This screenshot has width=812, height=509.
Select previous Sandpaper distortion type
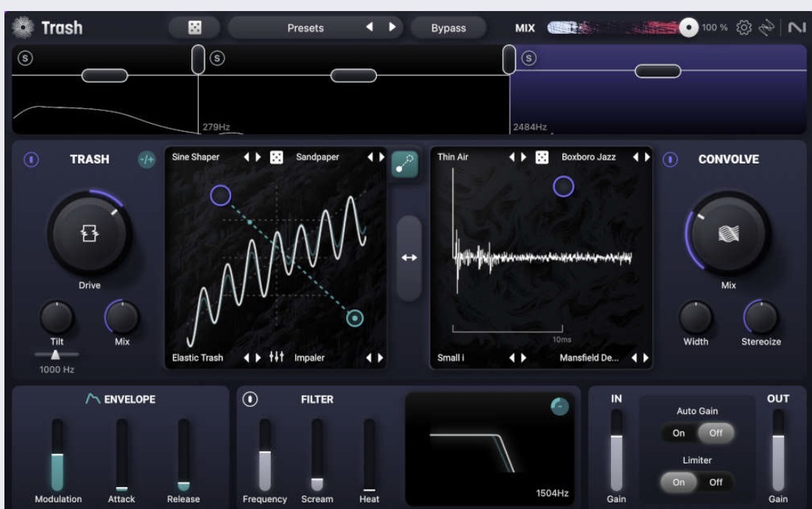[370, 157]
